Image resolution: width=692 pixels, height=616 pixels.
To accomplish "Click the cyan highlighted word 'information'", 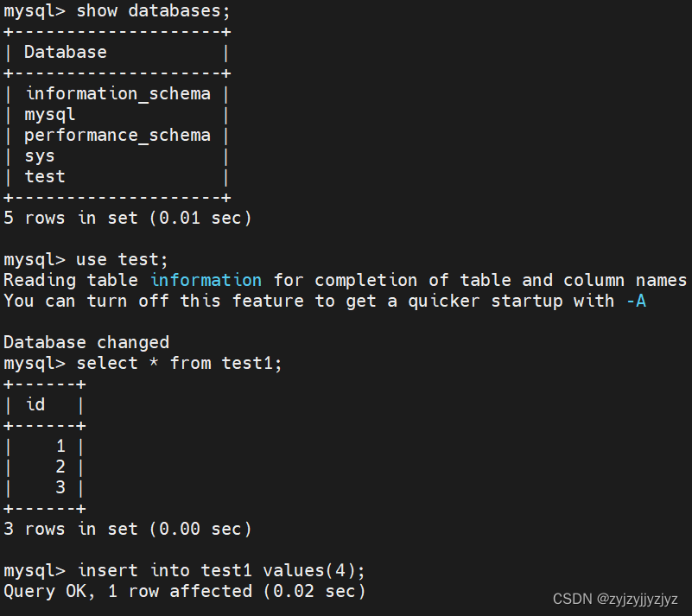I will pyautogui.click(x=206, y=280).
